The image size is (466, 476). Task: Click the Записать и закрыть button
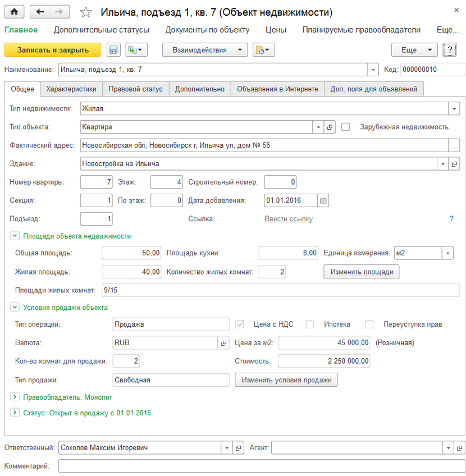click(x=53, y=50)
